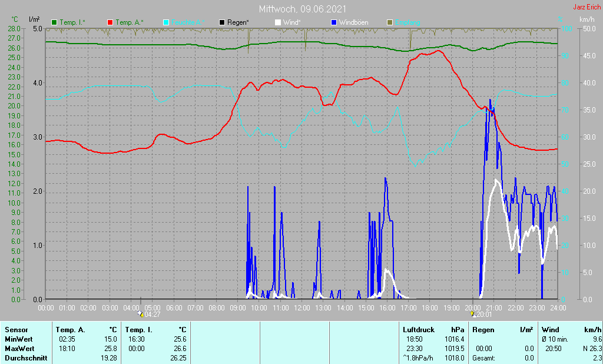Click the 18:00 label on the time axis

pos(430,308)
